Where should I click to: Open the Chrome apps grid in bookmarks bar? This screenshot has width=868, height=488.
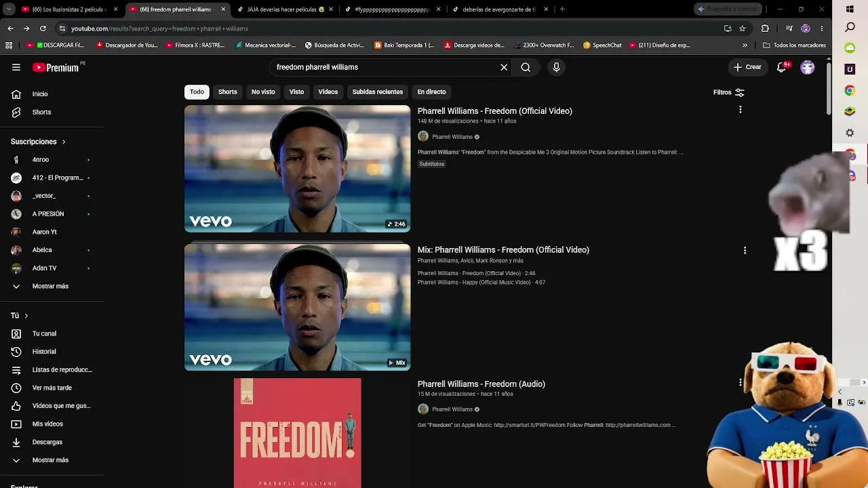(9, 45)
